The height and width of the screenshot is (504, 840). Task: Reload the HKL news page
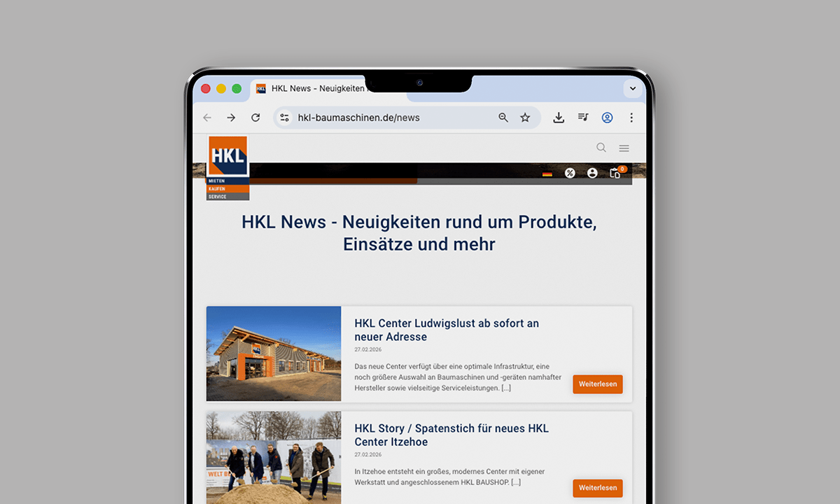255,118
